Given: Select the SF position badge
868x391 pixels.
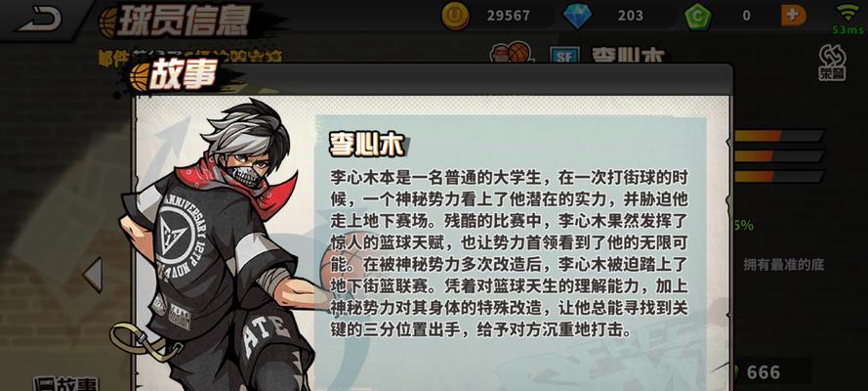Looking at the screenshot, I should point(564,55).
